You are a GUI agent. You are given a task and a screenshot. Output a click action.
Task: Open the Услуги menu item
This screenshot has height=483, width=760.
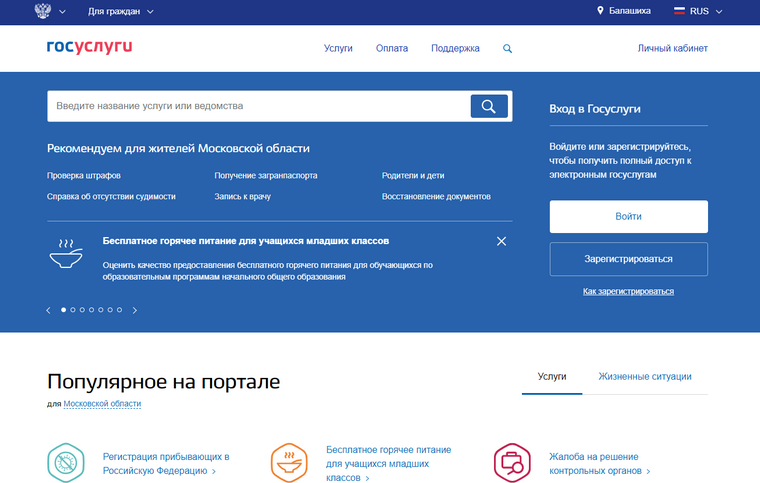pos(338,48)
